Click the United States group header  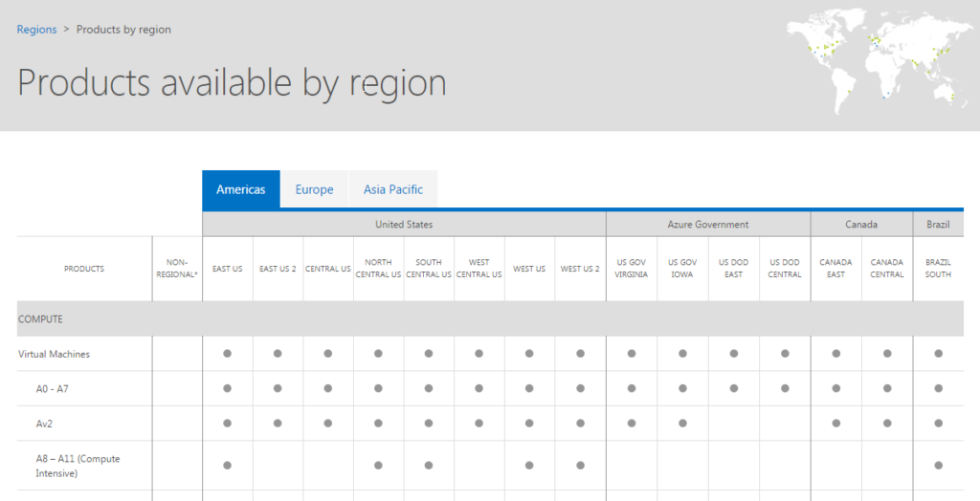coord(404,225)
